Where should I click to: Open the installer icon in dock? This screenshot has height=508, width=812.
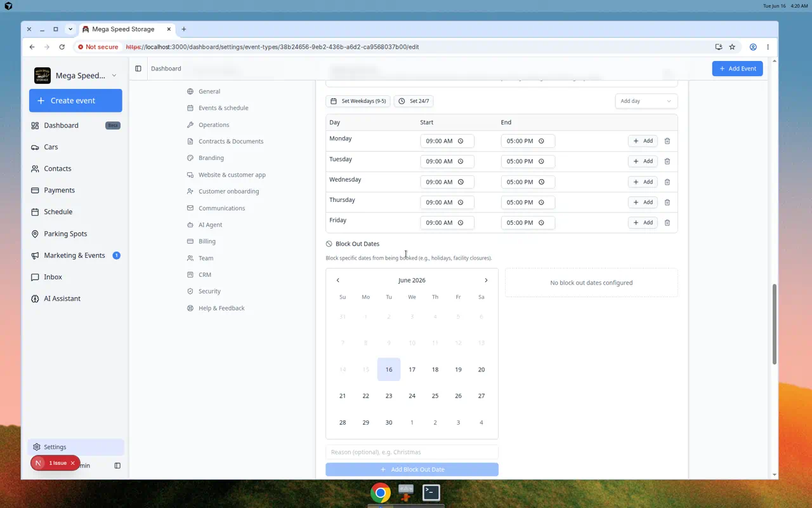(406, 493)
